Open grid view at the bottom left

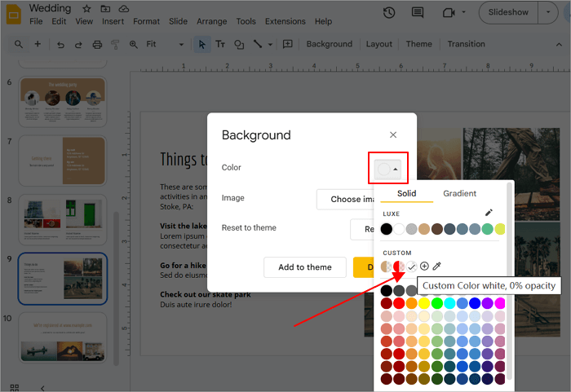pos(15,388)
